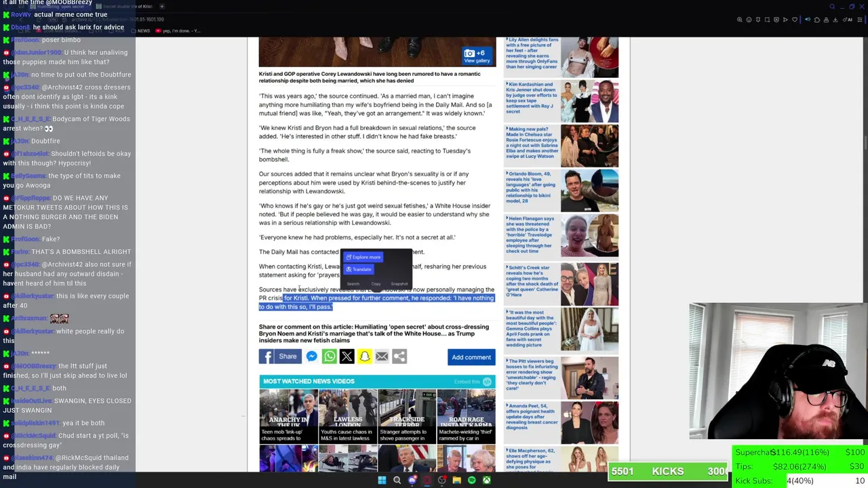This screenshot has height=488, width=868.
Task: Click the browser zoom magnifier toolbar icon
Action: pyautogui.click(x=739, y=20)
